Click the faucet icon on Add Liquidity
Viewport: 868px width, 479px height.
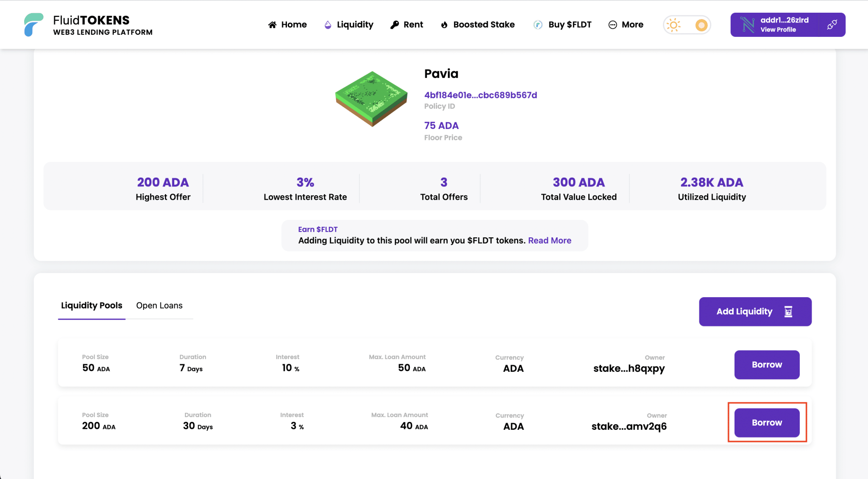pyautogui.click(x=788, y=312)
